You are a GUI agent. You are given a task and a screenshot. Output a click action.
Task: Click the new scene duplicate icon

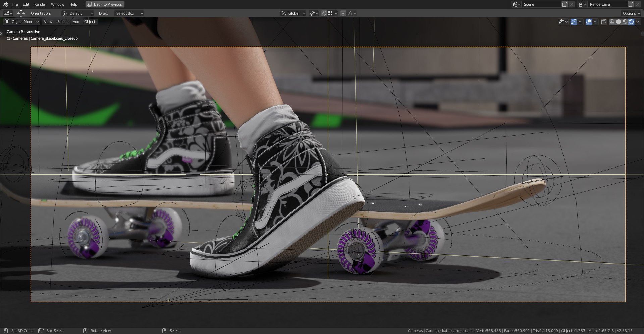point(565,4)
